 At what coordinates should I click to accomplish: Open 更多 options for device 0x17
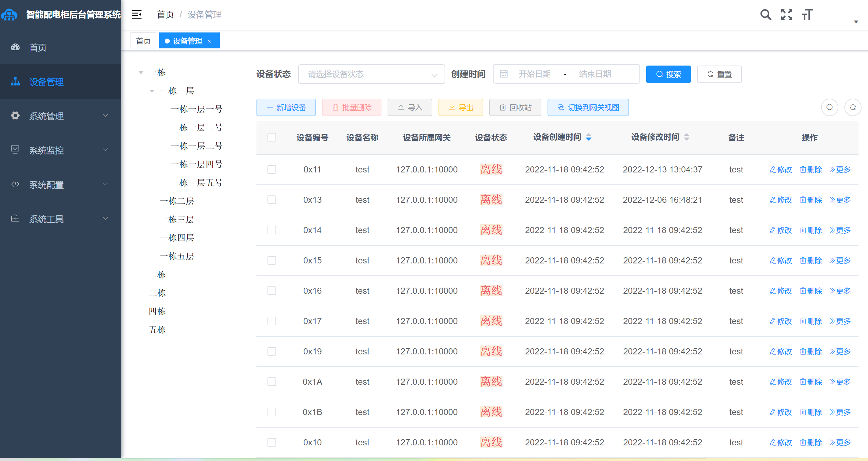pyautogui.click(x=840, y=321)
